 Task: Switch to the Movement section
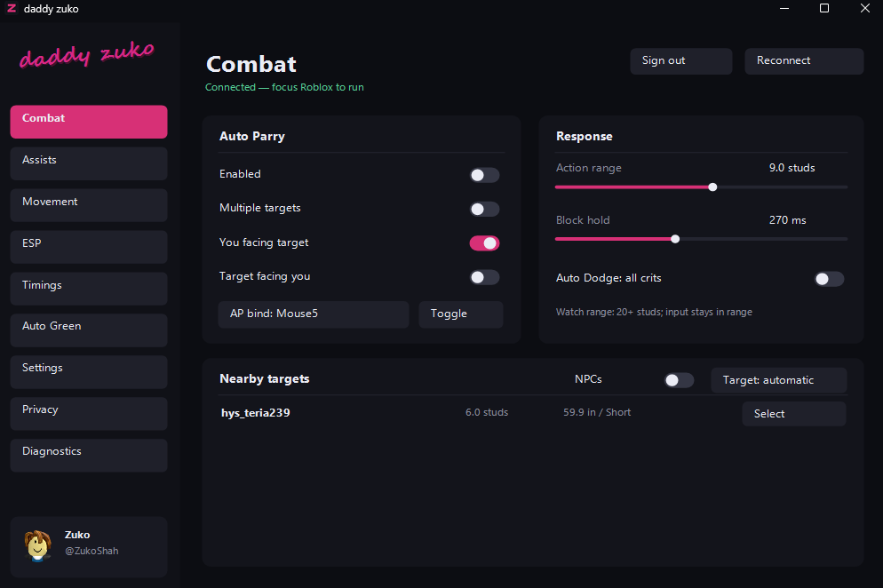[89, 205]
